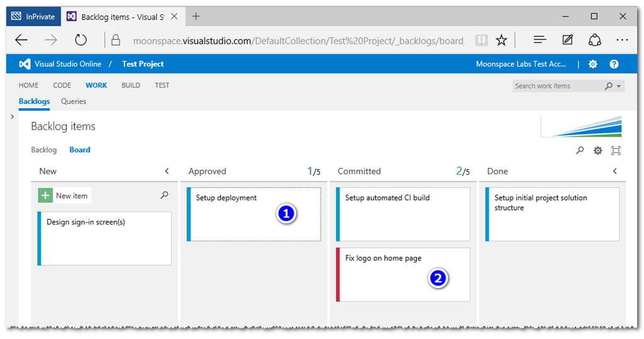Close the Backlog items browser tab
The height and width of the screenshot is (339, 644).
click(x=174, y=16)
